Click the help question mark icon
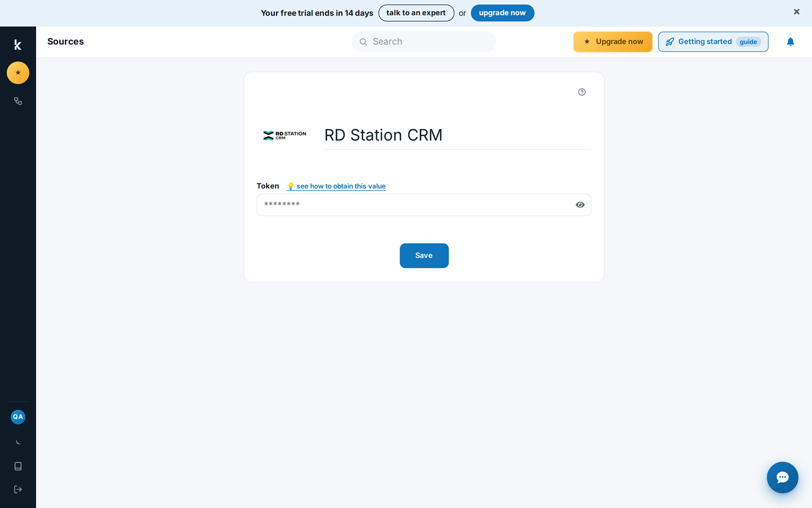The width and height of the screenshot is (812, 508). point(582,92)
